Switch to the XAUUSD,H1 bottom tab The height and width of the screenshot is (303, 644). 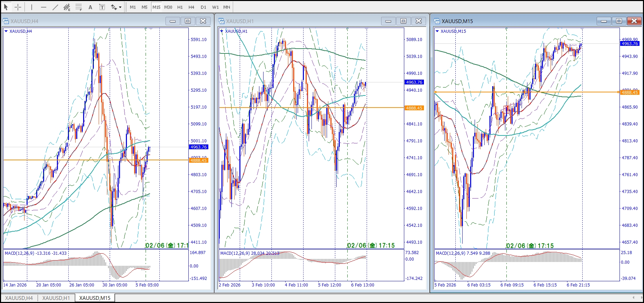[56, 298]
